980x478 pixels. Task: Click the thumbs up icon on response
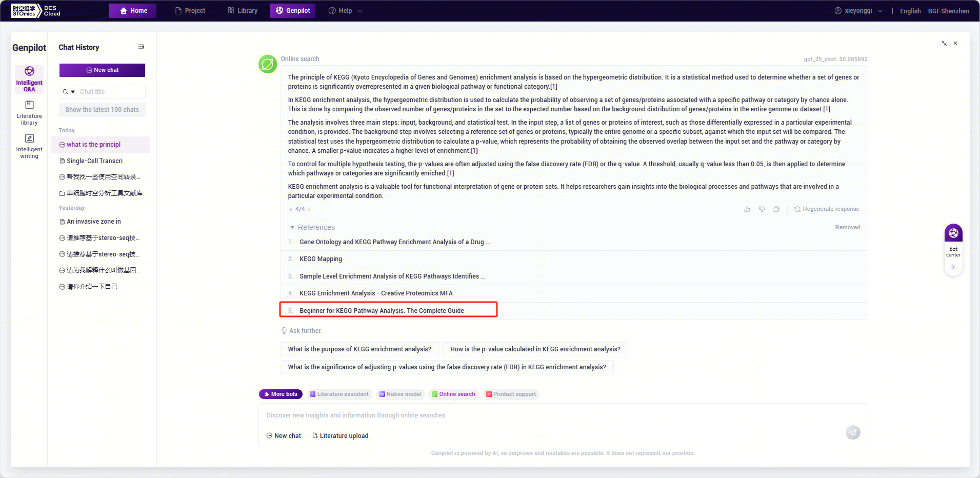click(x=747, y=209)
